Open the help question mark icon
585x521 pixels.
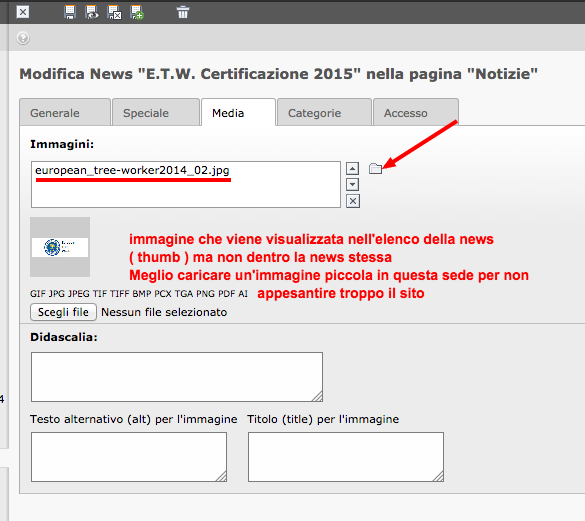coord(23,38)
